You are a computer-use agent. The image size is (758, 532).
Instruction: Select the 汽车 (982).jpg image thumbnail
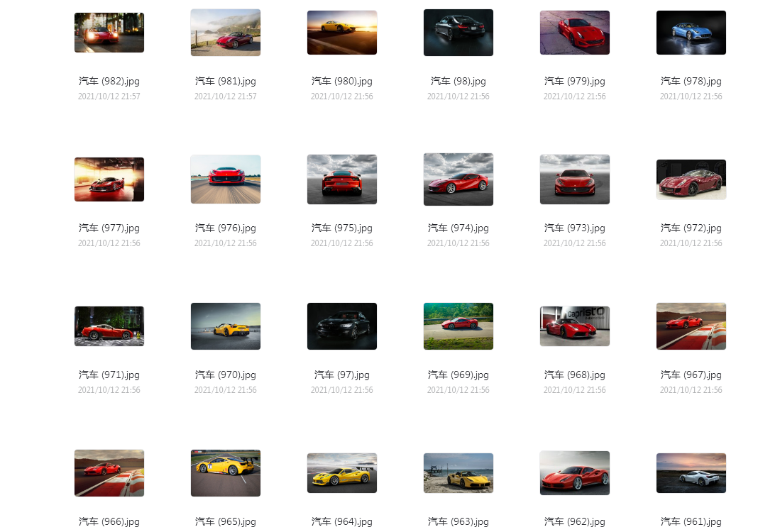pos(109,33)
